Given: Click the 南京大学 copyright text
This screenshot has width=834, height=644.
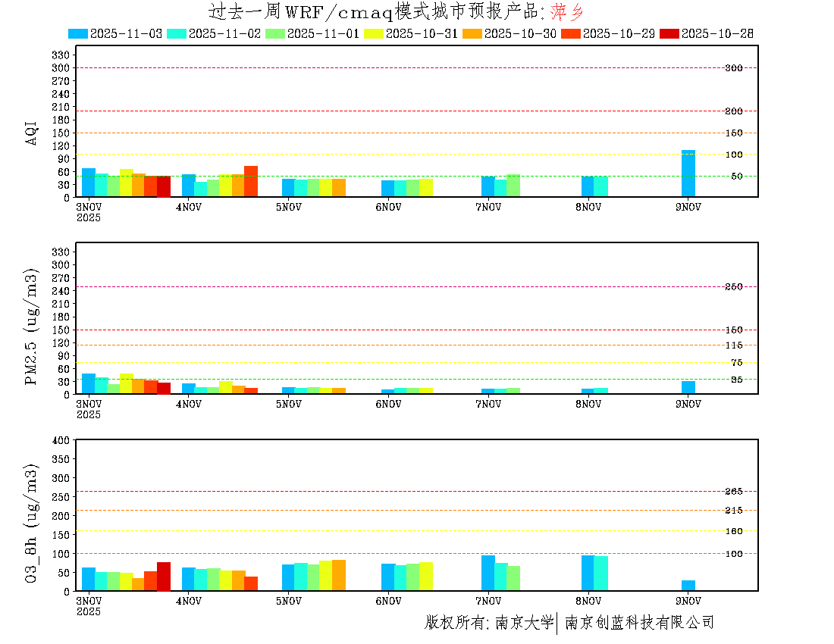Looking at the screenshot, I should pyautogui.click(x=524, y=623).
